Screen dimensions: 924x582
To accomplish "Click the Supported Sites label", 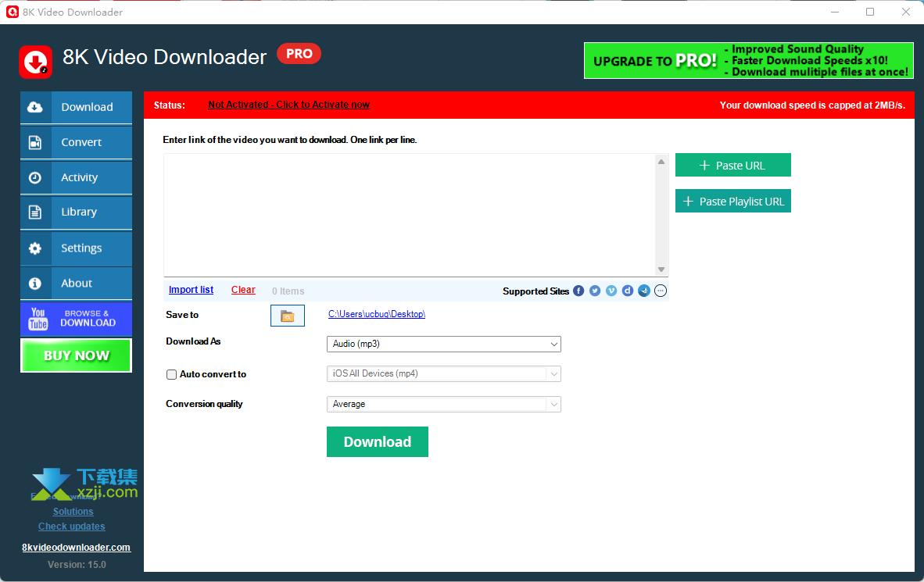I will point(535,291).
